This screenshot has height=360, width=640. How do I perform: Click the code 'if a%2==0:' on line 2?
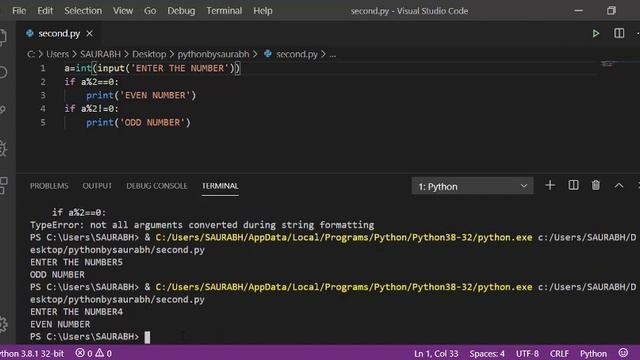[91, 82]
